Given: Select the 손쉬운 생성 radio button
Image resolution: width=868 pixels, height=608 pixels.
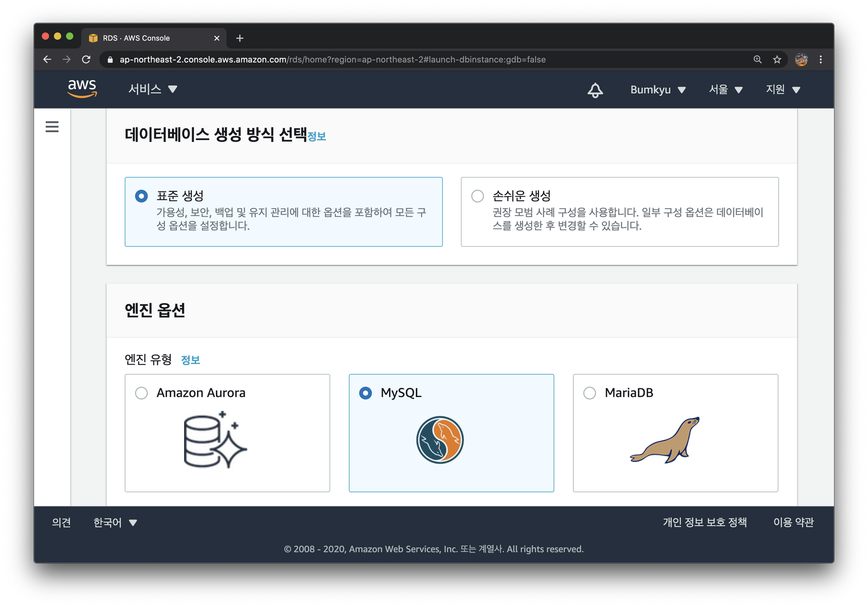Looking at the screenshot, I should [x=477, y=196].
